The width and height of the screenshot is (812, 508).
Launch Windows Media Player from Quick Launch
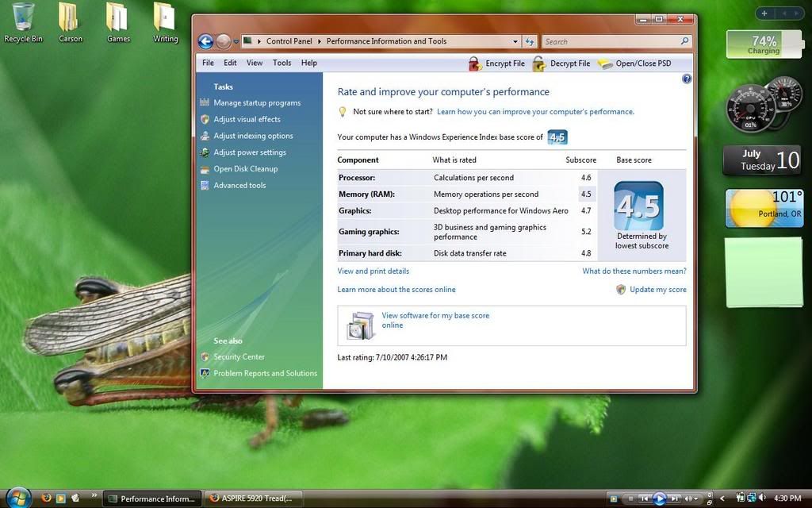tap(61, 498)
